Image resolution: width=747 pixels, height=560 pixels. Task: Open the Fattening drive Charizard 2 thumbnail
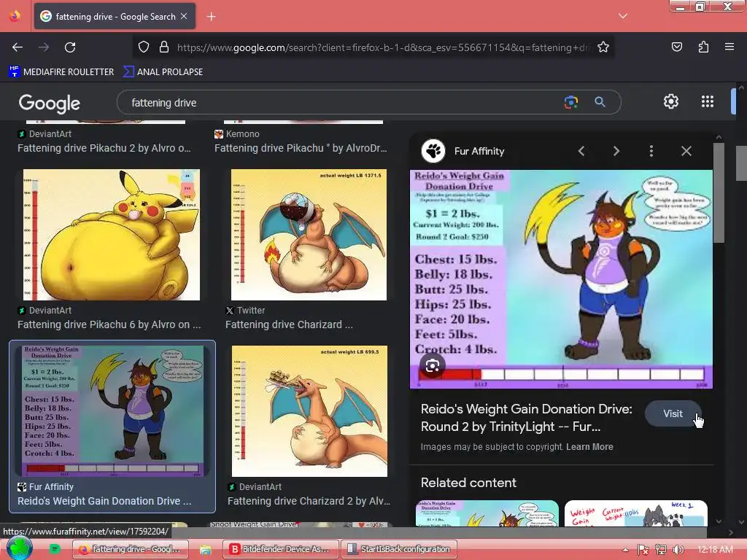309,411
